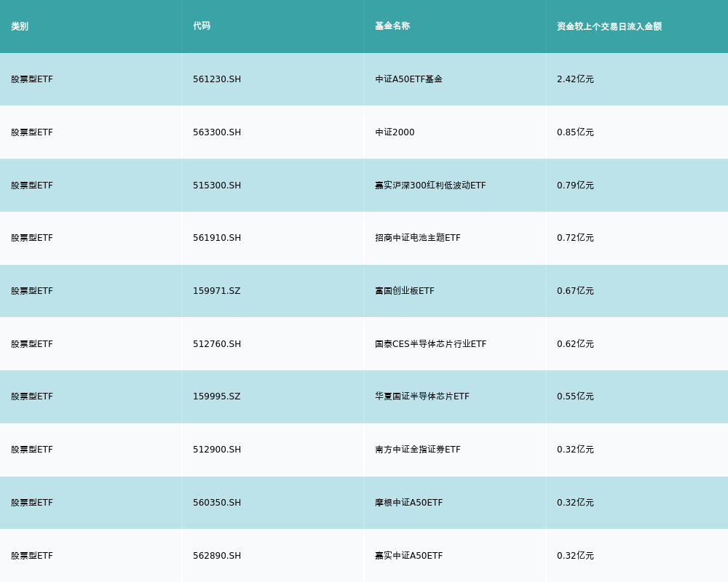Click fund 摩根中证A50ETF

tap(409, 503)
